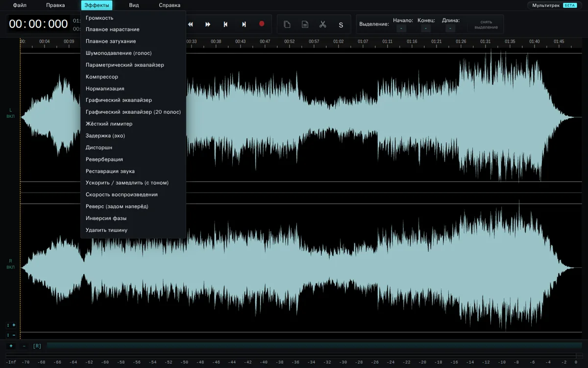Open the Правка menu

pos(55,5)
